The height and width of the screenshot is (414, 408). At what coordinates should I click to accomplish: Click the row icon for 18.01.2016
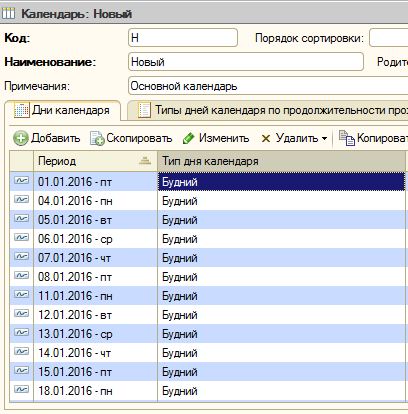[22, 390]
